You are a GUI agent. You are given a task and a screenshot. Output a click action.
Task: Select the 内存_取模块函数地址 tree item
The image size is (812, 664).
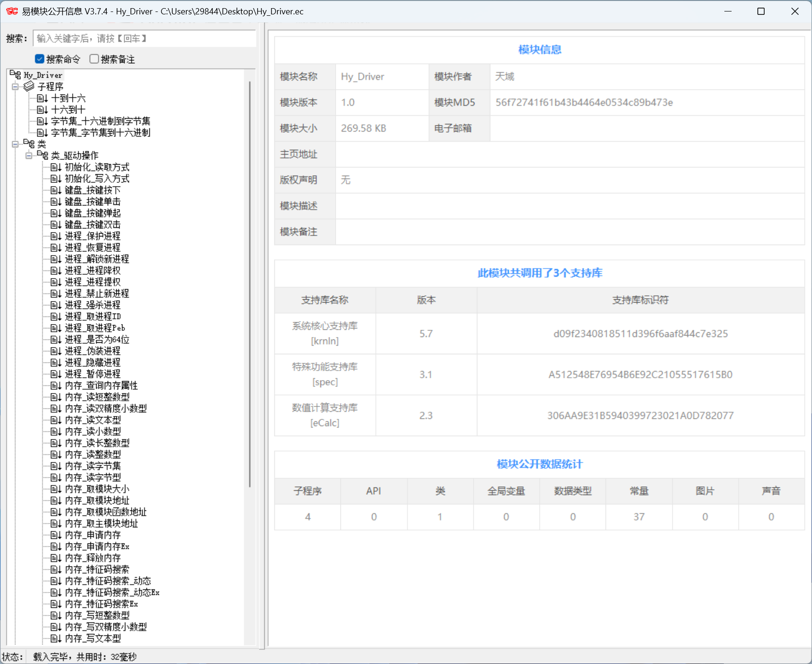[106, 512]
